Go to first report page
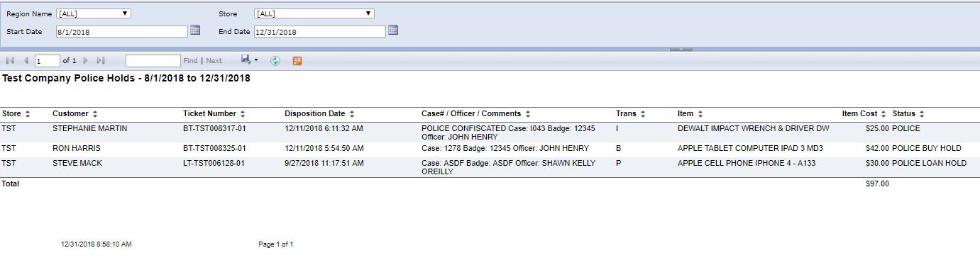This screenshot has width=980, height=277. [10, 61]
